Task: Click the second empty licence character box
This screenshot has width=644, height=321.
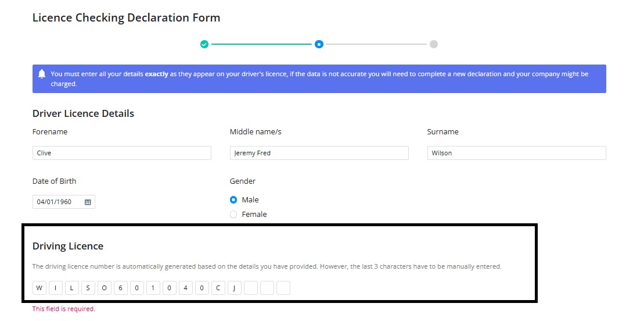Action: click(x=267, y=288)
